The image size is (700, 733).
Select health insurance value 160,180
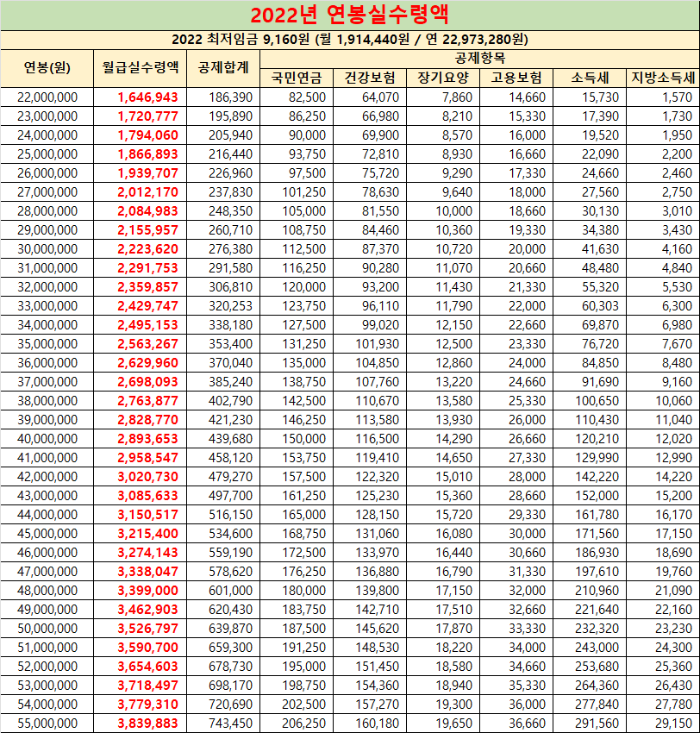click(x=377, y=724)
